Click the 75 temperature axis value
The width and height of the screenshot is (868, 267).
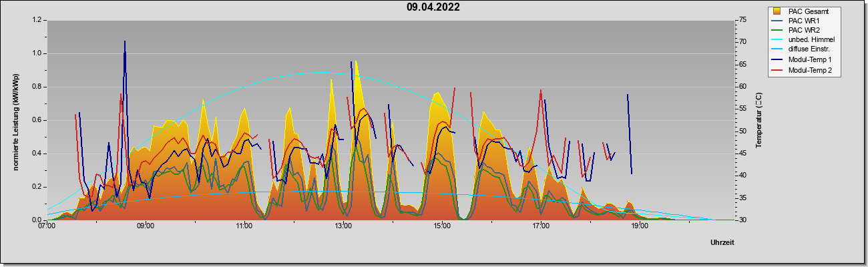pos(724,20)
